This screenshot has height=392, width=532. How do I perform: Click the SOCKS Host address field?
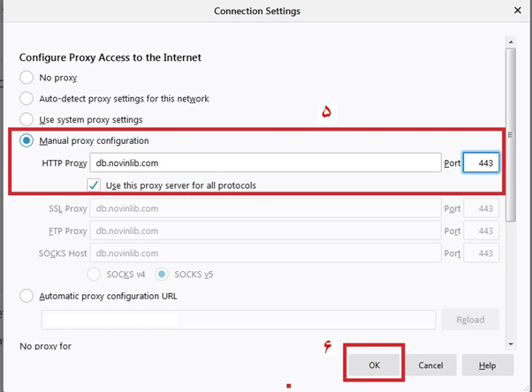click(x=265, y=253)
